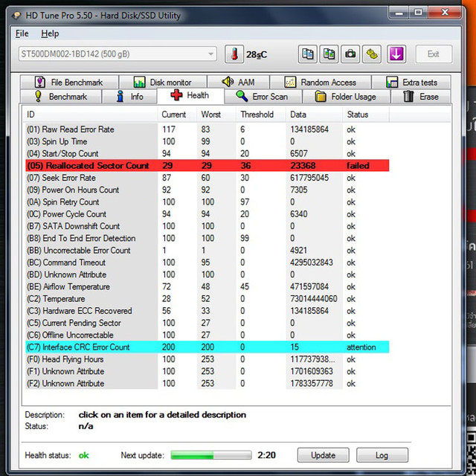The image size is (476, 476).
Task: Click the Next update progress bar
Action: point(211,454)
